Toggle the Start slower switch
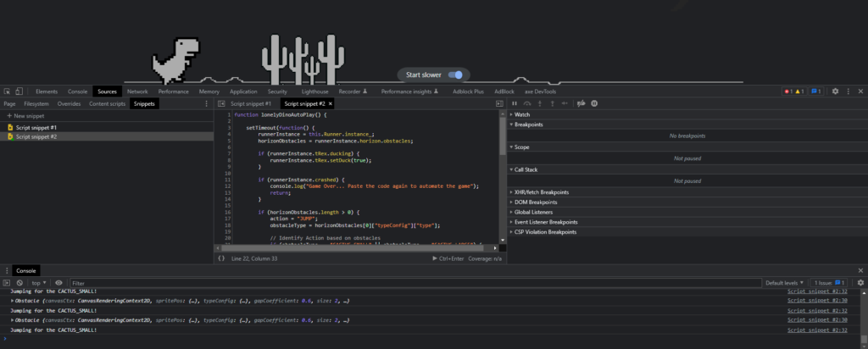Screen dimensions: 868x349 455,75
